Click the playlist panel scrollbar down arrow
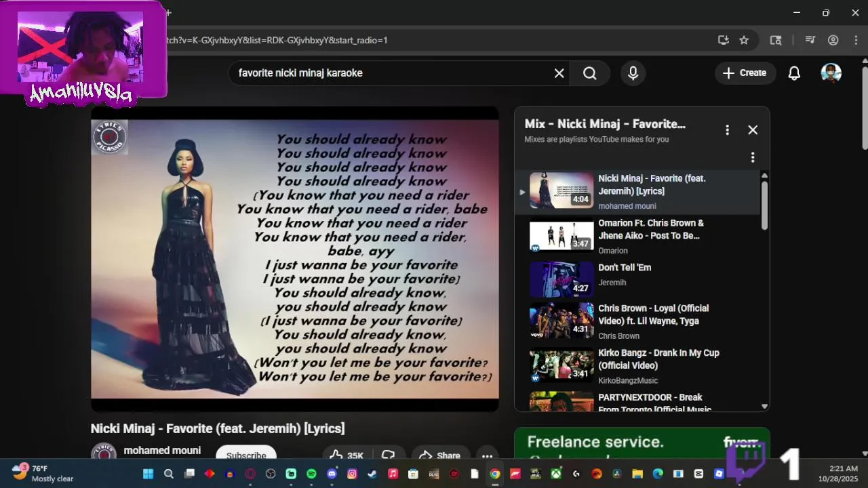The width and height of the screenshot is (868, 488). [765, 407]
